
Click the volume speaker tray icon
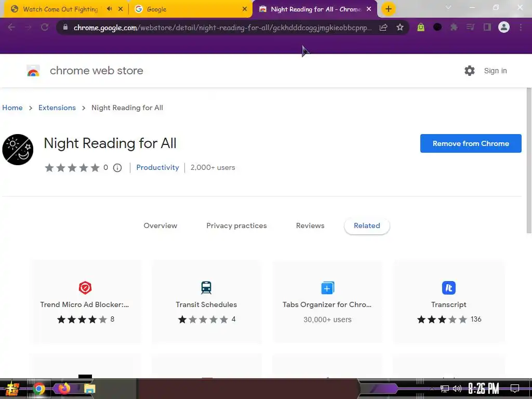click(x=457, y=389)
